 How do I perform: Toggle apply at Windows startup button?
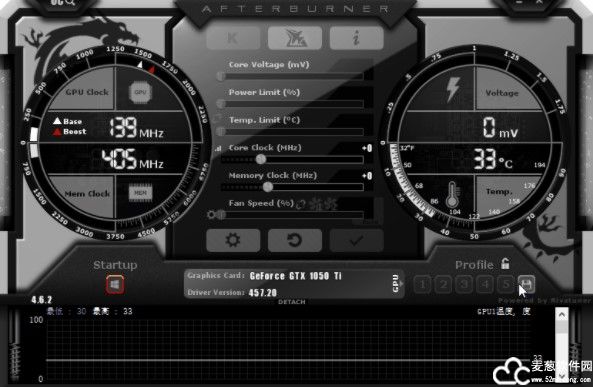coord(115,284)
